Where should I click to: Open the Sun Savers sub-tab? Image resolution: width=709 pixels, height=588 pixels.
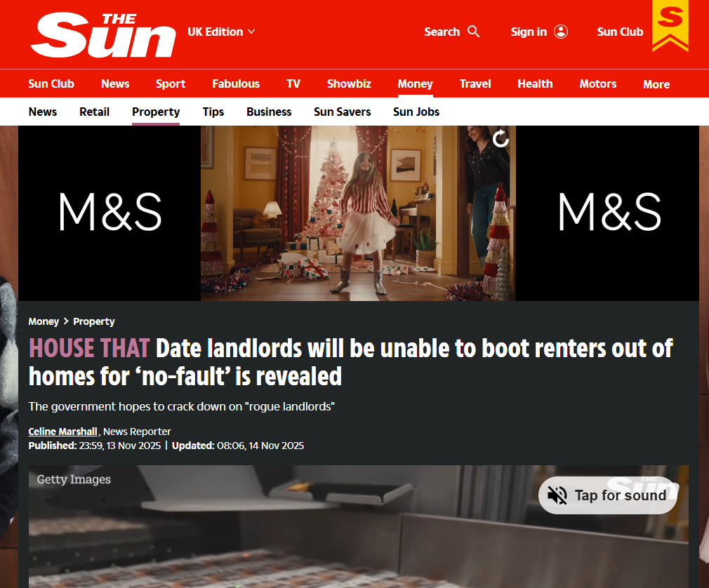tap(343, 112)
